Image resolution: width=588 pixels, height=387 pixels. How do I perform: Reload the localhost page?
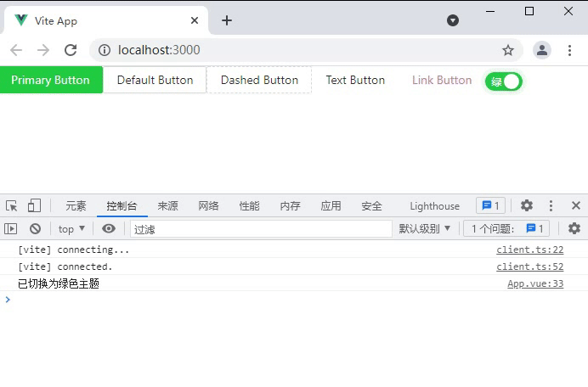click(x=71, y=50)
